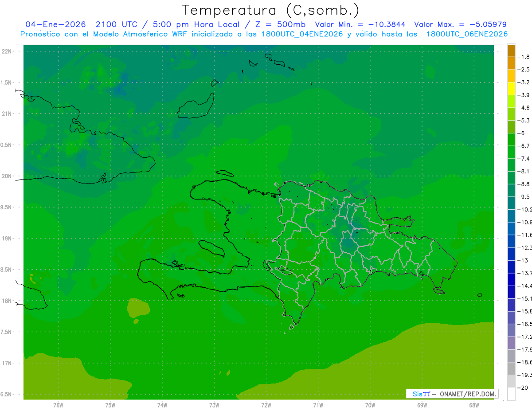Viewport: 532px width, 411px height.
Task: Select the "-7.4" color scale value
Action: click(524, 159)
